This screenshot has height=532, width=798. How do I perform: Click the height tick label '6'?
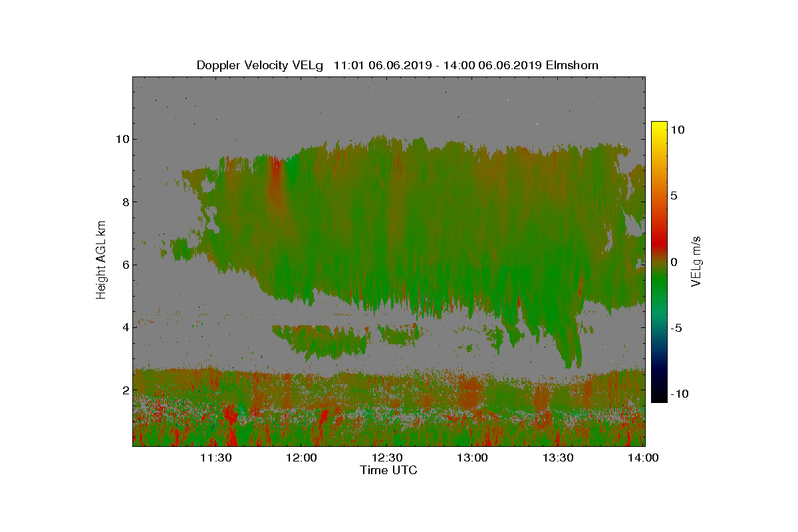pyautogui.click(x=124, y=265)
